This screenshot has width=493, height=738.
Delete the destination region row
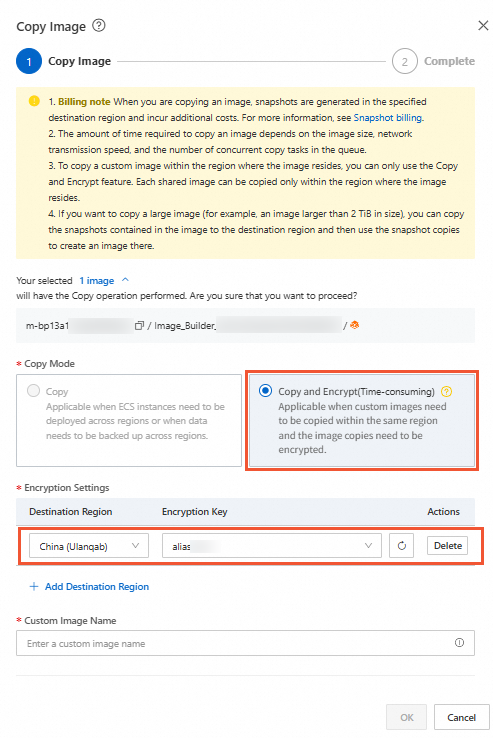448,545
